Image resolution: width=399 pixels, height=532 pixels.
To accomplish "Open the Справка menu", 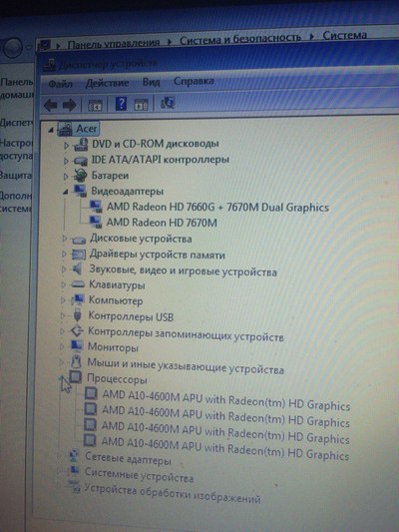I will (194, 81).
